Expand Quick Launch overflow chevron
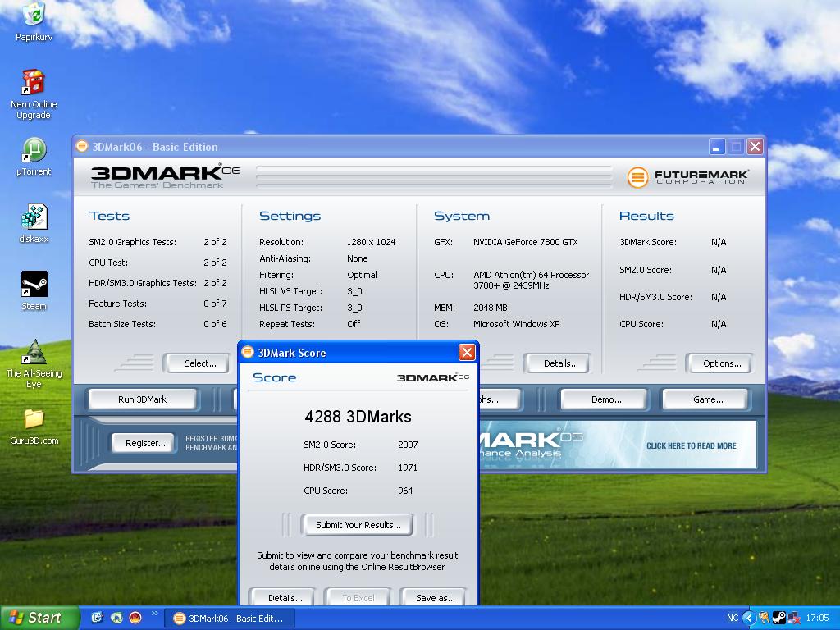840x630 pixels. coord(155,614)
